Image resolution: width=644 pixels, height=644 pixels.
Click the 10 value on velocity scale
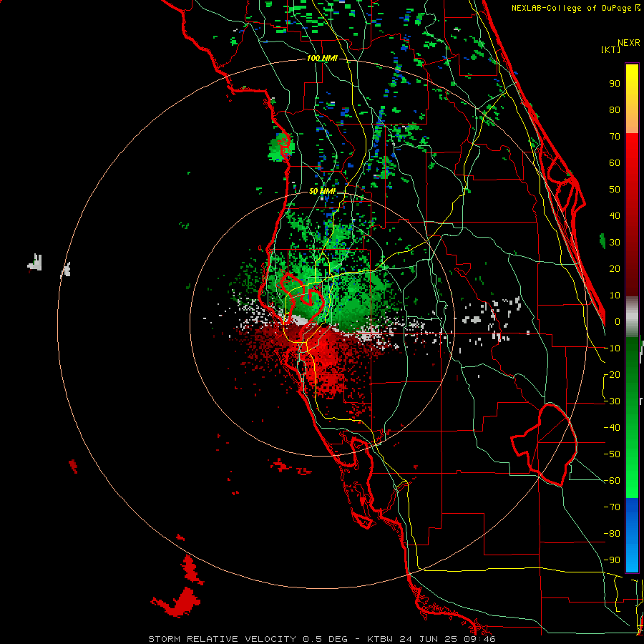[x=615, y=296]
